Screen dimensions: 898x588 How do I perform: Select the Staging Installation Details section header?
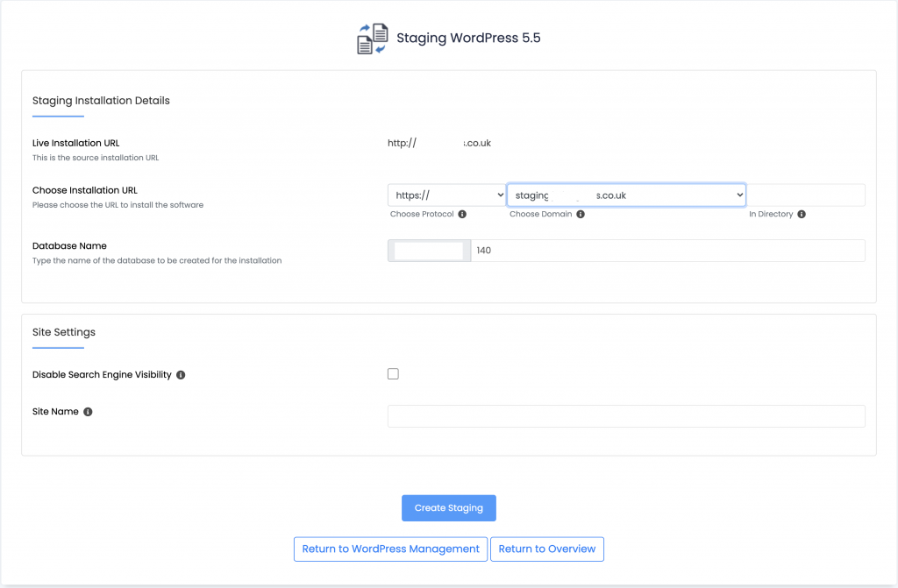(100, 100)
